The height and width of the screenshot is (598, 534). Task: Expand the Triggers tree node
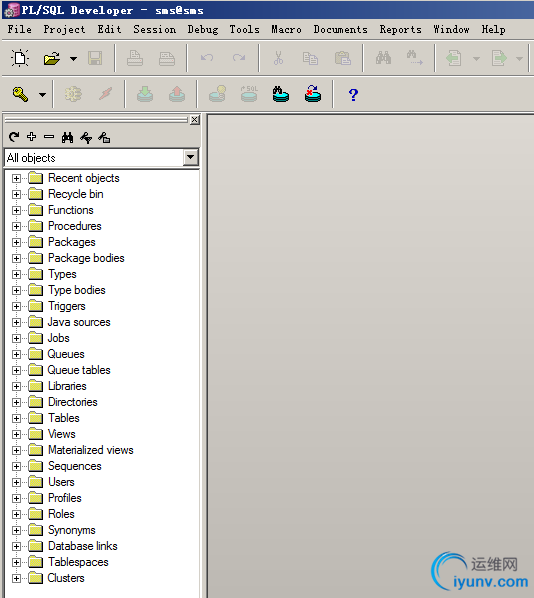point(16,307)
